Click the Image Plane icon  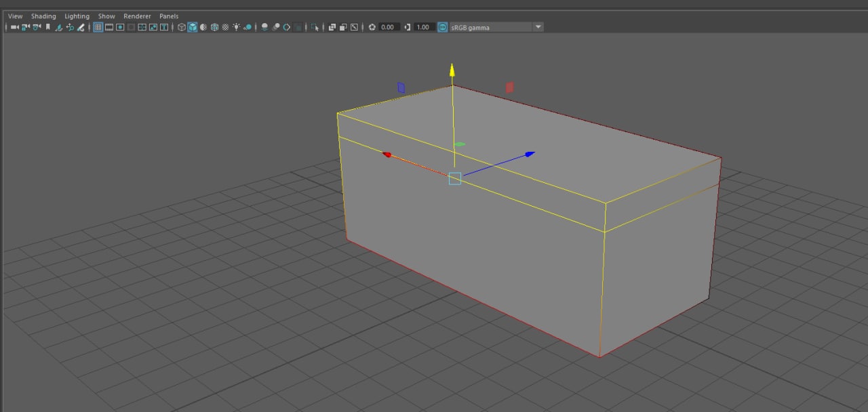59,27
